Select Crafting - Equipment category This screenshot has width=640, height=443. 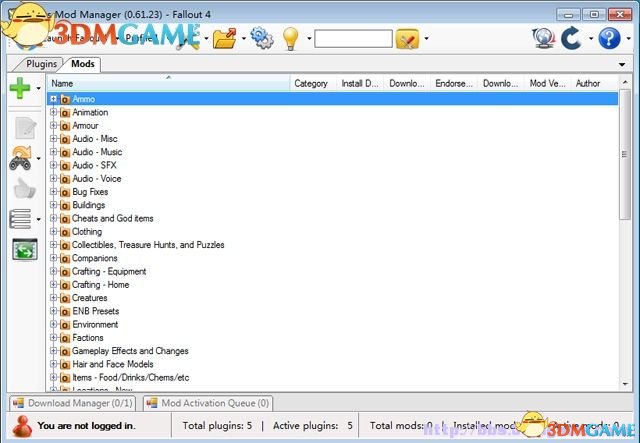[x=109, y=271]
